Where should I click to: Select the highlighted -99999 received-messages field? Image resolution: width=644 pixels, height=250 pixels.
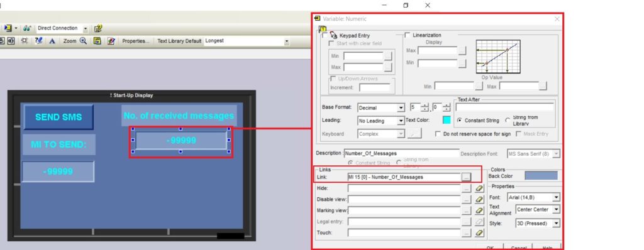(180, 141)
